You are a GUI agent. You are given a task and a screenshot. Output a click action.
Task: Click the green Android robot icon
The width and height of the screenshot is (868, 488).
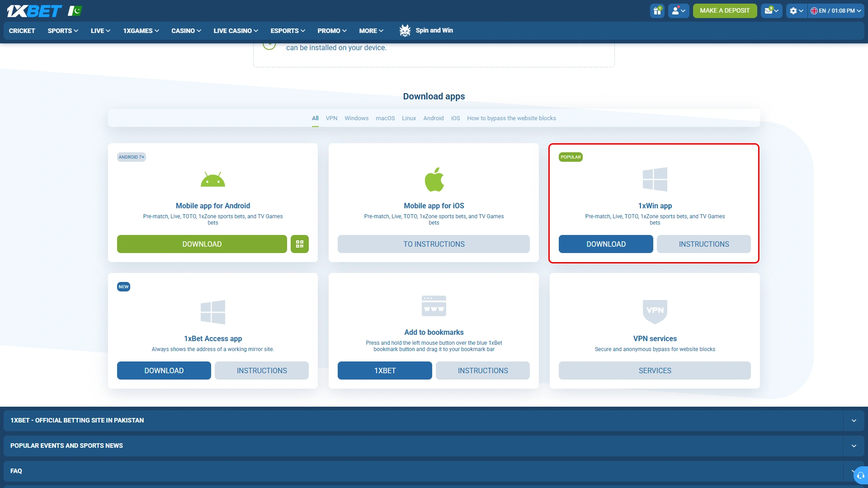[x=213, y=179]
